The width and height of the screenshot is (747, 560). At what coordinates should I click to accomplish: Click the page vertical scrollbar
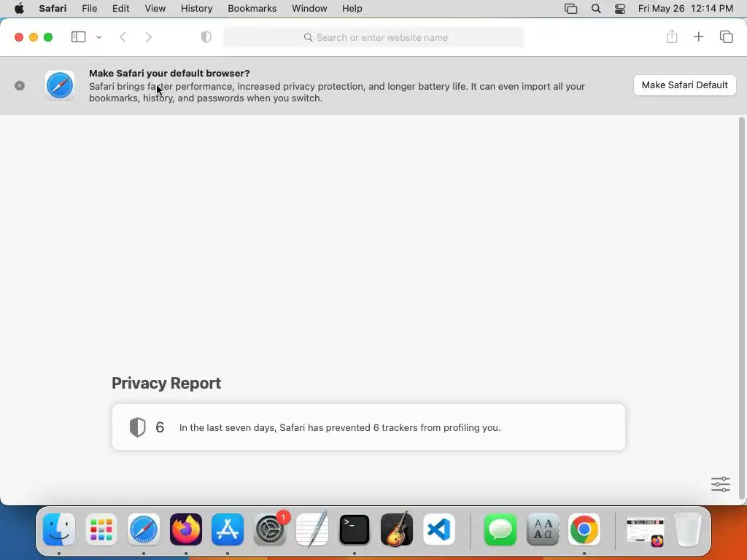tap(741, 308)
